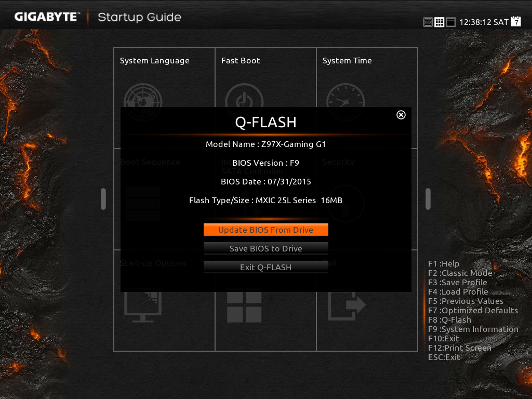Click Update BIOS From Drive button
Viewport: 532px width, 399px height.
(x=265, y=230)
